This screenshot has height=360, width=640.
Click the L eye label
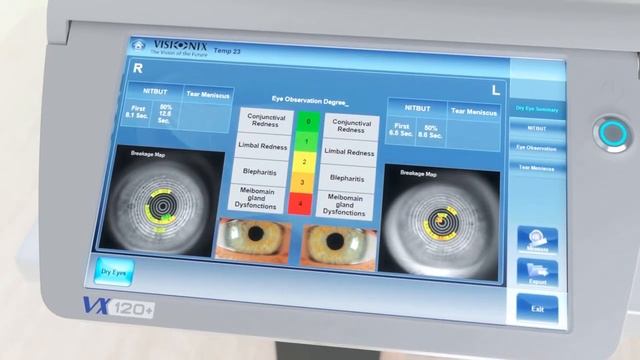point(496,90)
